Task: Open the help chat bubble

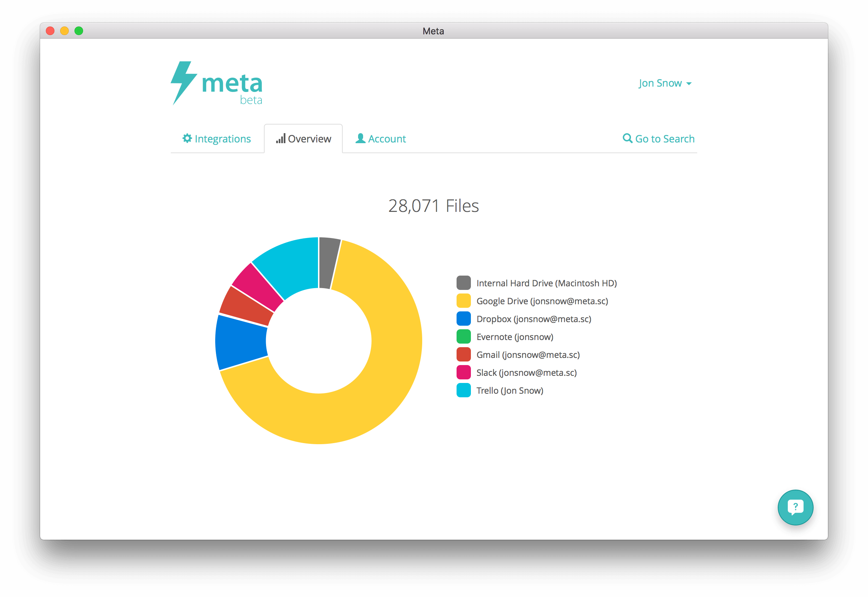Action: tap(795, 507)
